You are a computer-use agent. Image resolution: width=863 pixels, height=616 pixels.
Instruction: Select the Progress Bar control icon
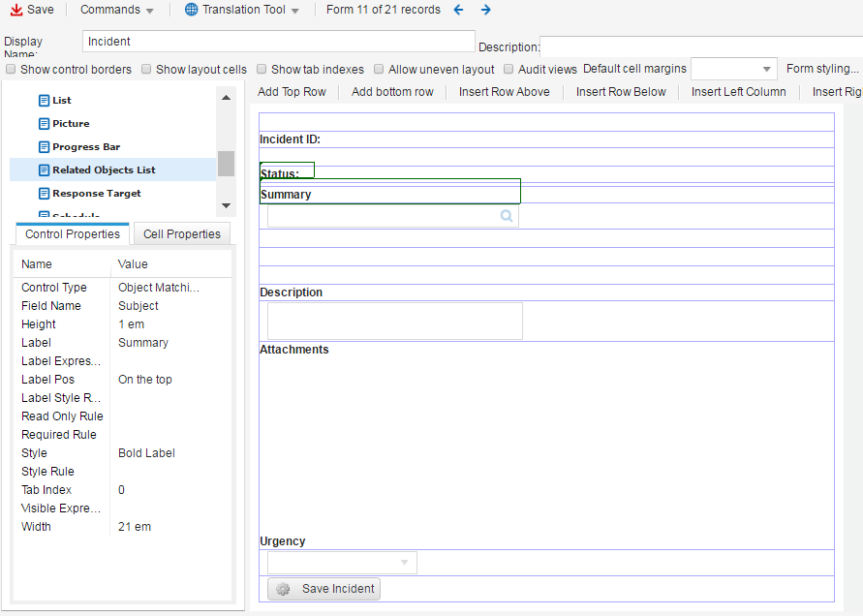tap(44, 147)
